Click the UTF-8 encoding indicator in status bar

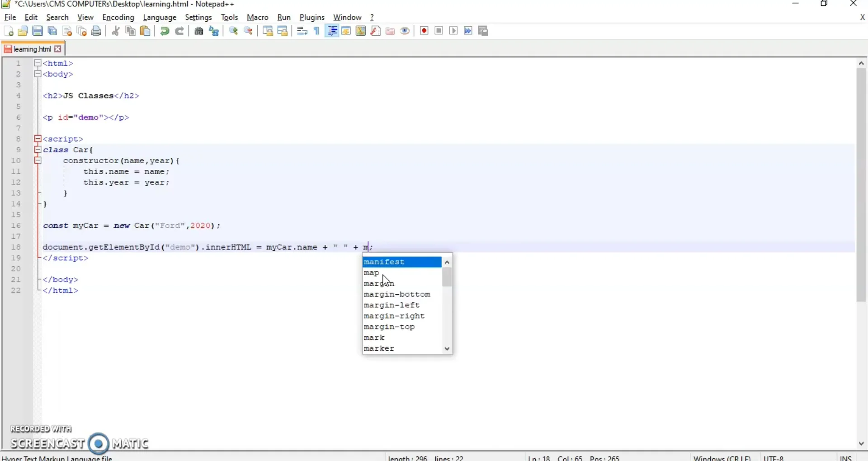[x=774, y=457]
